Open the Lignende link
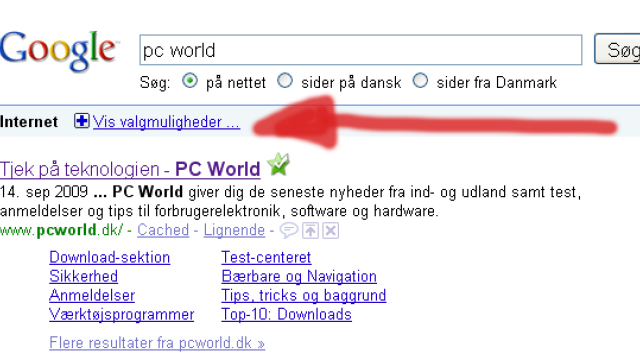 point(234,230)
